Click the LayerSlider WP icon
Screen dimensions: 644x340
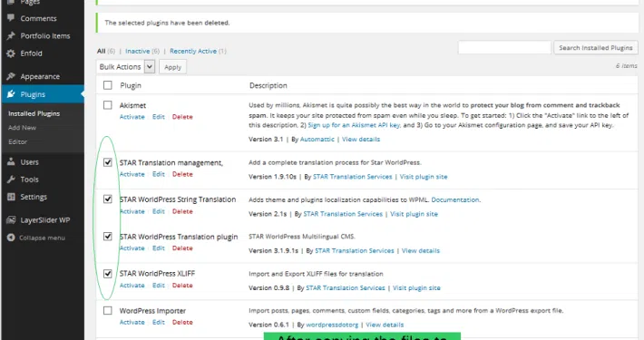coord(11,220)
